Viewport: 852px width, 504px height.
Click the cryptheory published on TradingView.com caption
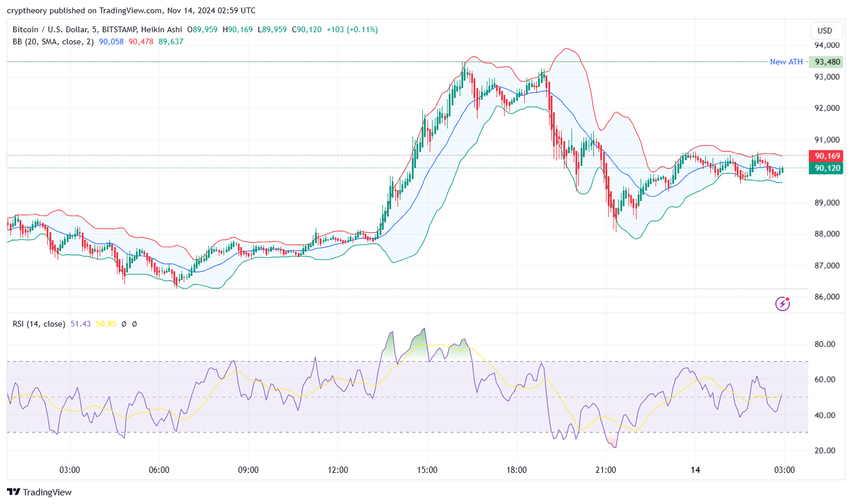point(131,10)
